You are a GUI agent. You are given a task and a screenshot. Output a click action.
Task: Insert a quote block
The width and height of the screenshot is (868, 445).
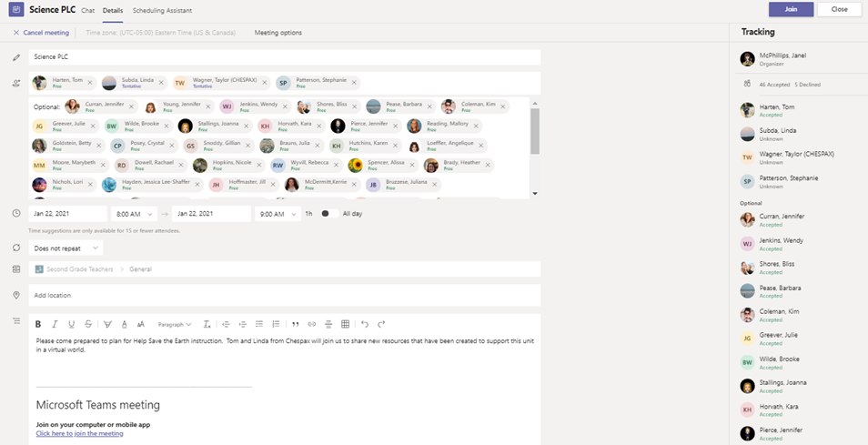click(x=295, y=324)
